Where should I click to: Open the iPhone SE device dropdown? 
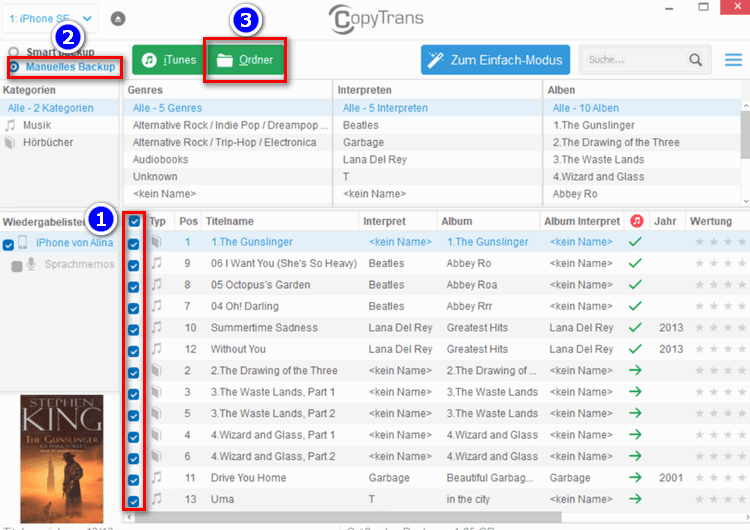coord(50,19)
